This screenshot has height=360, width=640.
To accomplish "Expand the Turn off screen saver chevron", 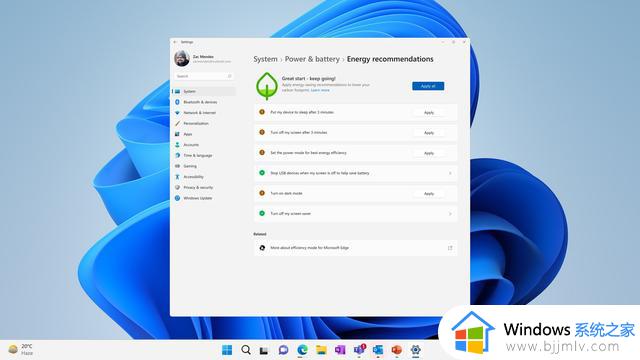I will pos(450,213).
